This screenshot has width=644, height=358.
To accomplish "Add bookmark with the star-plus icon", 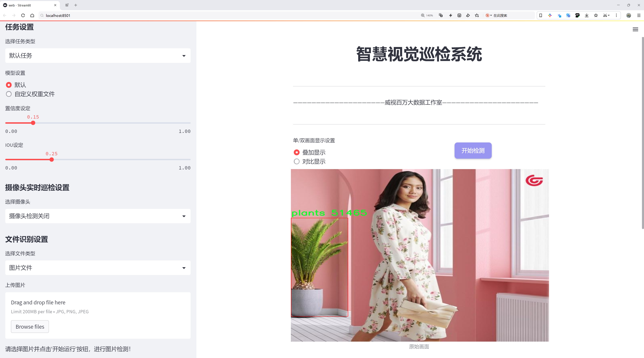I will pos(477,16).
